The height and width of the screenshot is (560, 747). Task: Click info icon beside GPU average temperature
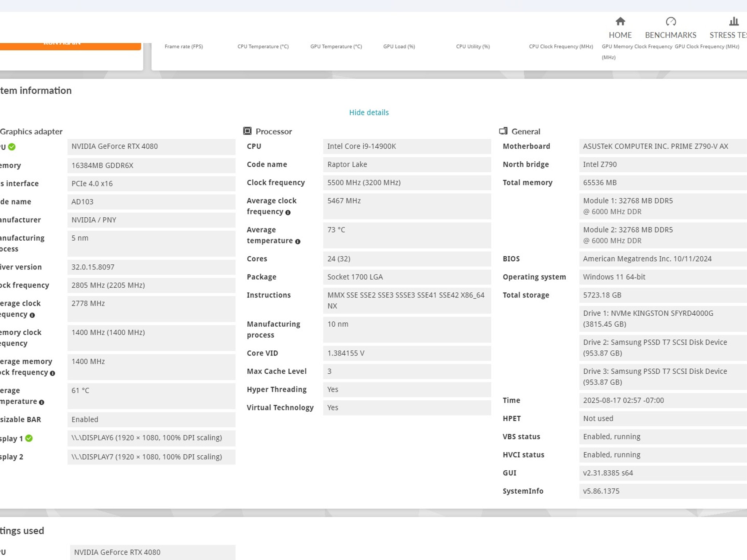(x=42, y=402)
